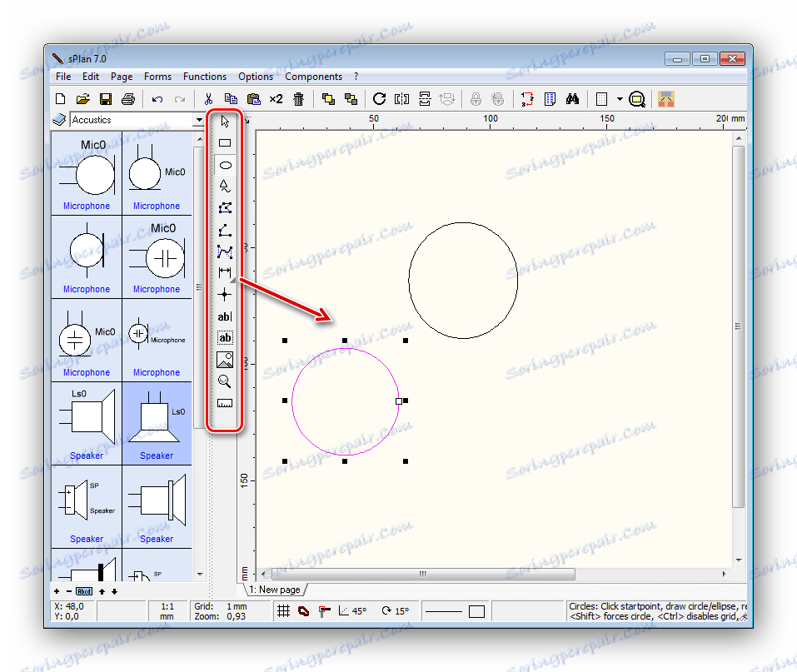Remove a component with the minus button below the library
This screenshot has height=672, width=797.
click(68, 591)
